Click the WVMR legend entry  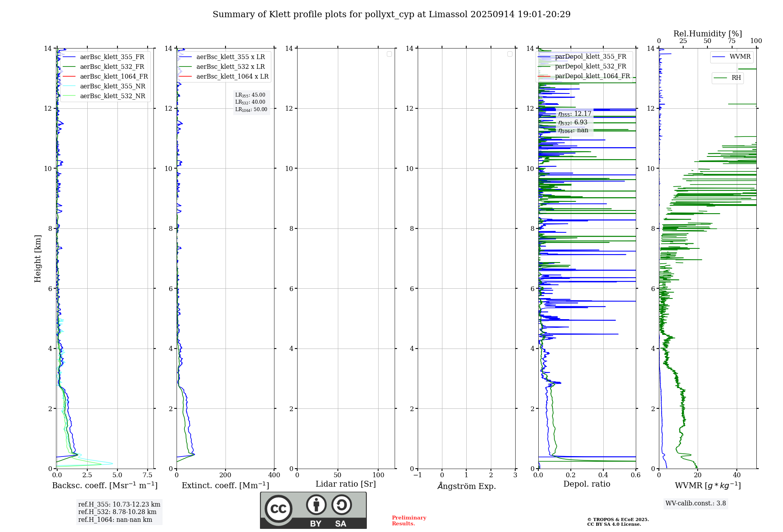pos(732,56)
